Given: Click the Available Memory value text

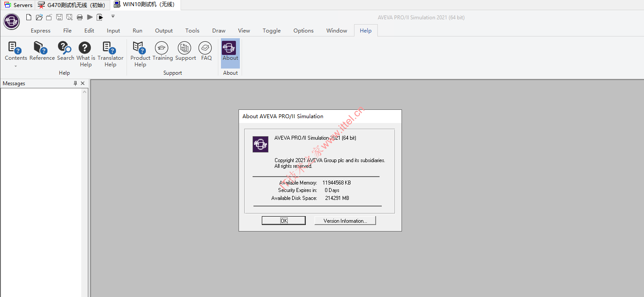Looking at the screenshot, I should tap(336, 183).
